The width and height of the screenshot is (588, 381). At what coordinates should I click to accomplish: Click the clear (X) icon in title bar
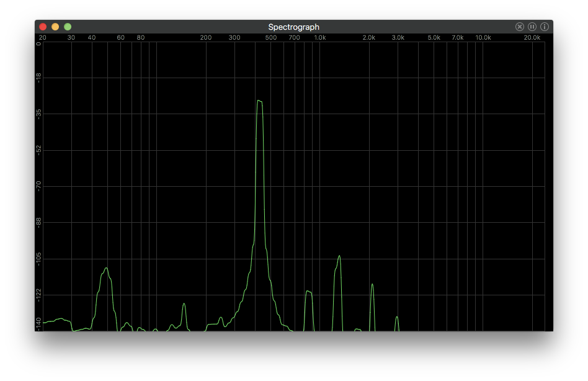519,27
